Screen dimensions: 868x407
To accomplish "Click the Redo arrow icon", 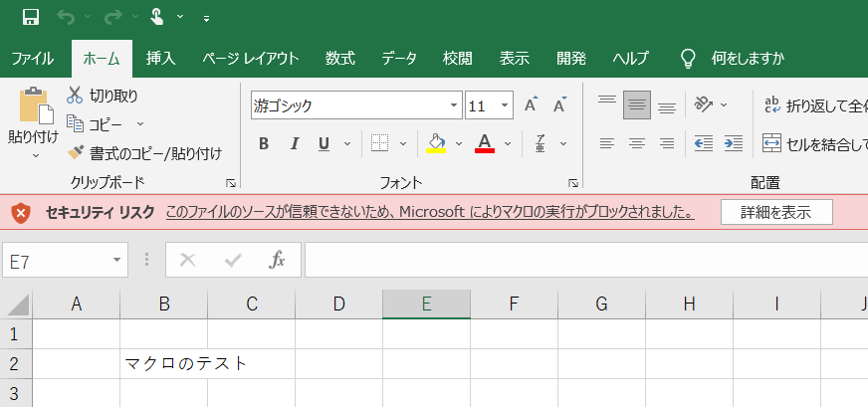I will point(112,18).
